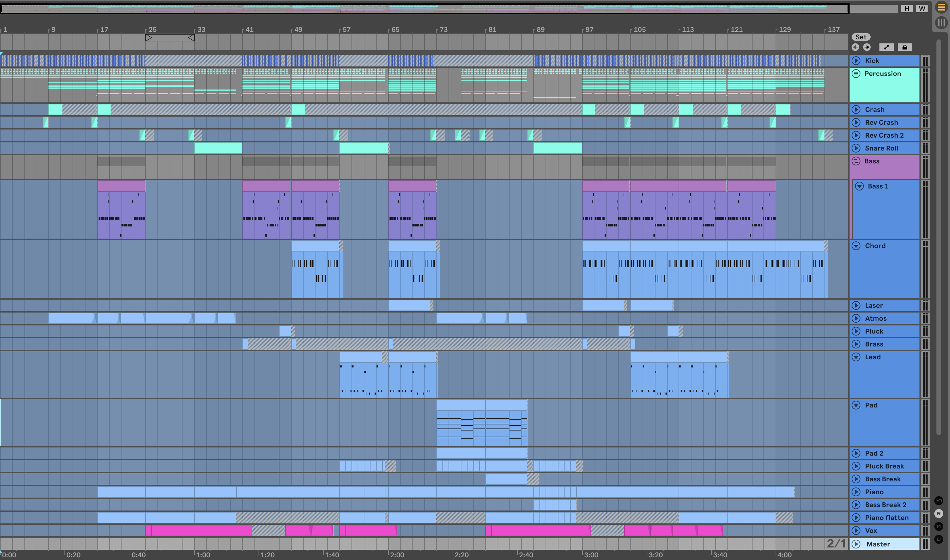
Task: Click the Bass group track icon
Action: click(856, 161)
